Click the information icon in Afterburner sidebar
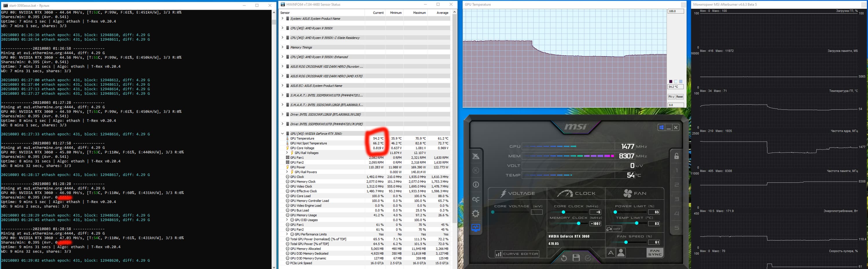The image size is (868, 269). 476,184
